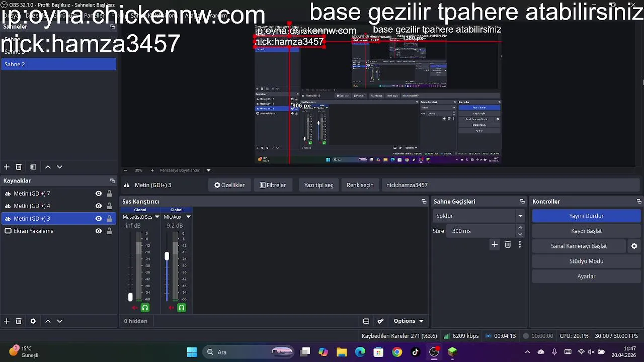The height and width of the screenshot is (362, 644).
Task: Click Masaüstü Ses volume slider handle
Action: point(130,297)
